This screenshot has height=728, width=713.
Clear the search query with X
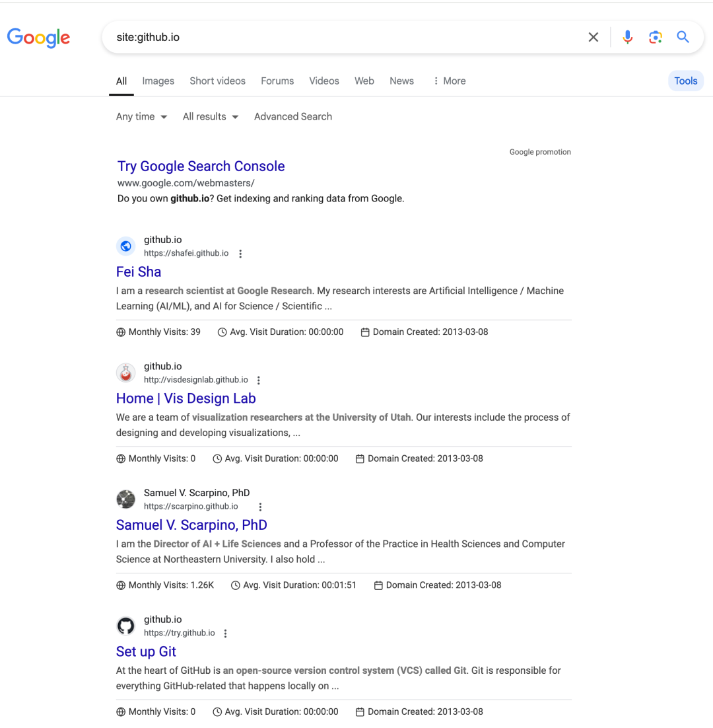click(594, 37)
